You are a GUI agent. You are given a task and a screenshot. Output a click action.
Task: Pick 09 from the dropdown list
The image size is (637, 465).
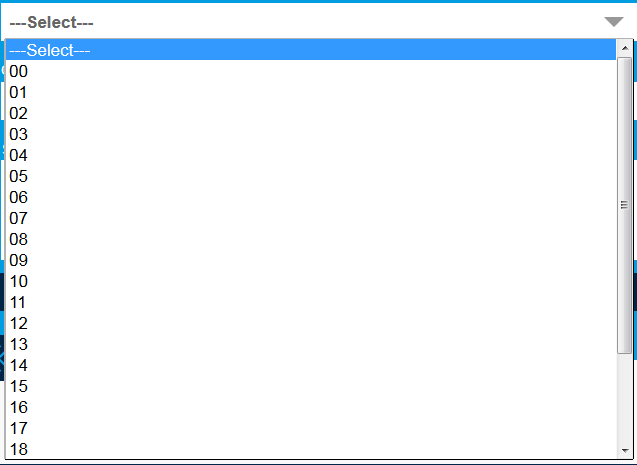coord(311,260)
